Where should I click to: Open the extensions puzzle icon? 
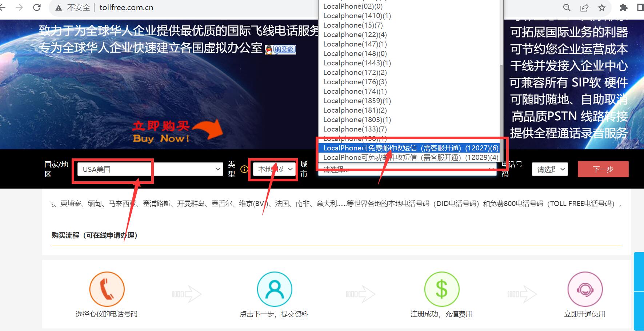point(623,8)
